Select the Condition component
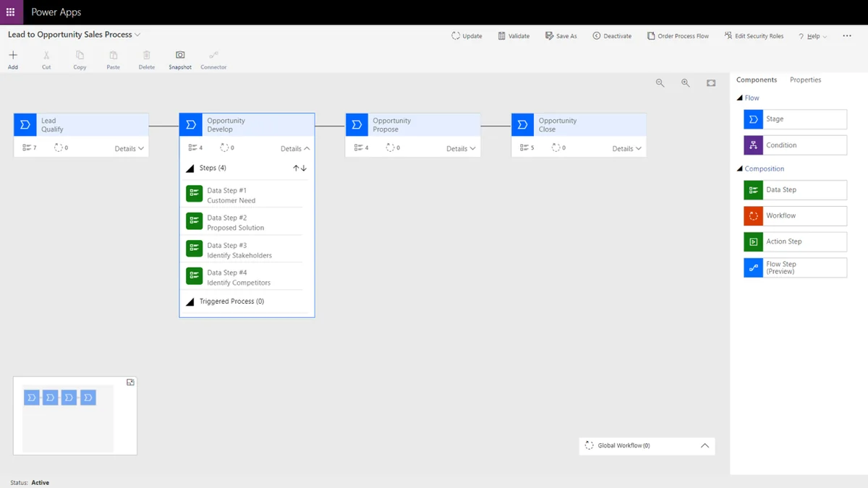Viewport: 868px width, 488px height. 794,145
